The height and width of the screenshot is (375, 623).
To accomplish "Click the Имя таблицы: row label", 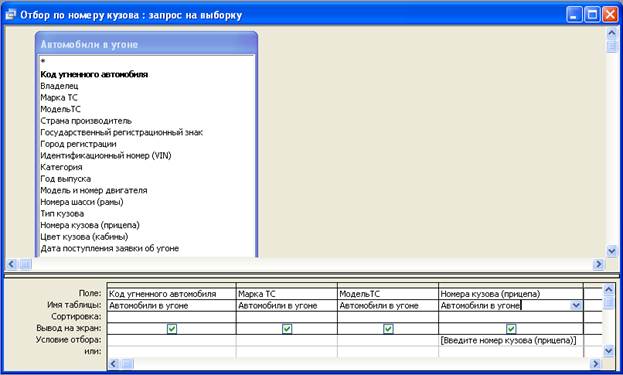I will tap(74, 305).
